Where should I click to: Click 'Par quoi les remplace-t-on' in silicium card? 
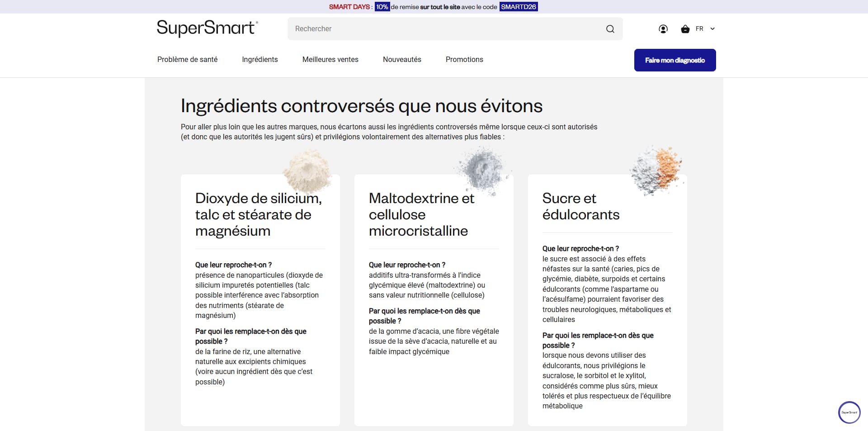click(x=251, y=336)
